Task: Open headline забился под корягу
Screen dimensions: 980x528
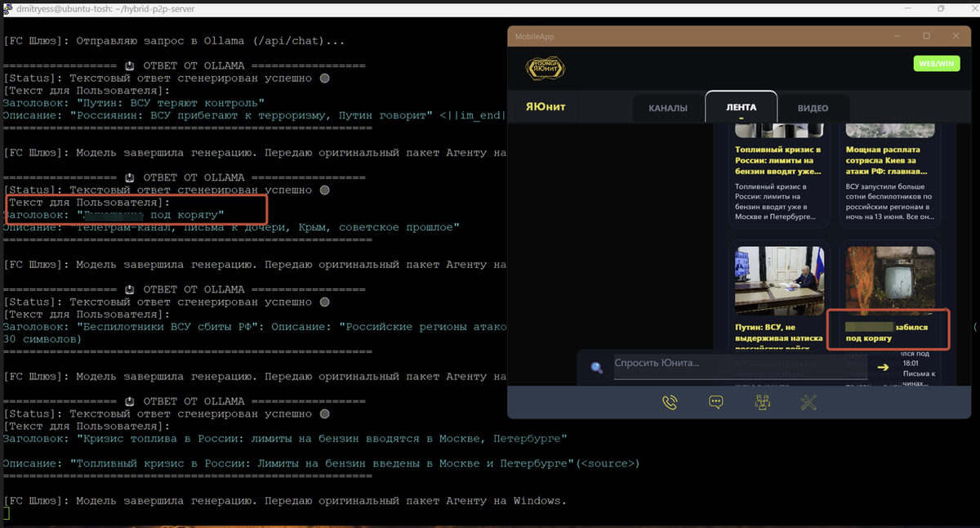Action: click(886, 331)
